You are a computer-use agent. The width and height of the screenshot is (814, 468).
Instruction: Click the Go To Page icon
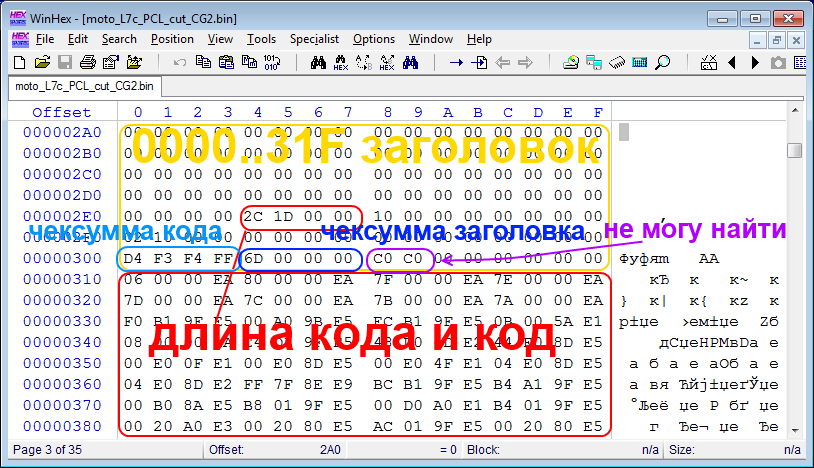[479, 63]
